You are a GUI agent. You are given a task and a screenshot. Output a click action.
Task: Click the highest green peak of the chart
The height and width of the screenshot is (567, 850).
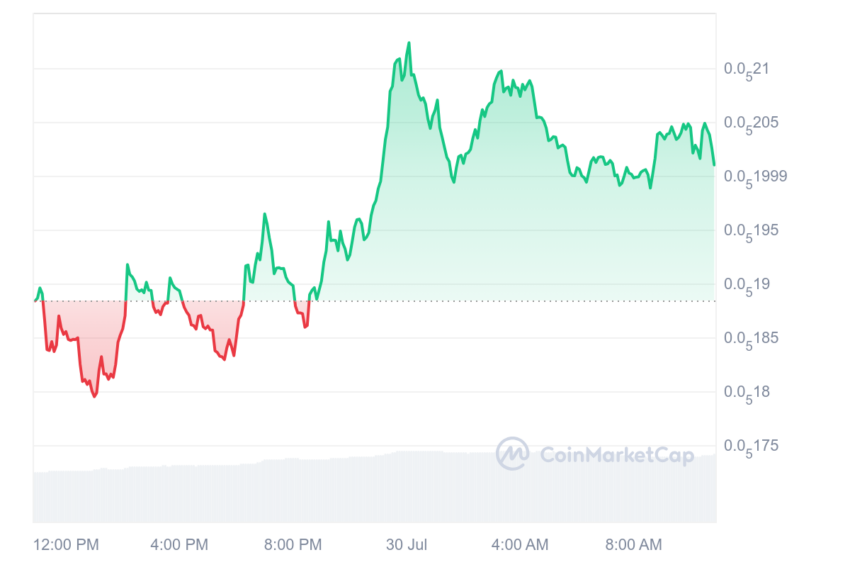[x=409, y=43]
